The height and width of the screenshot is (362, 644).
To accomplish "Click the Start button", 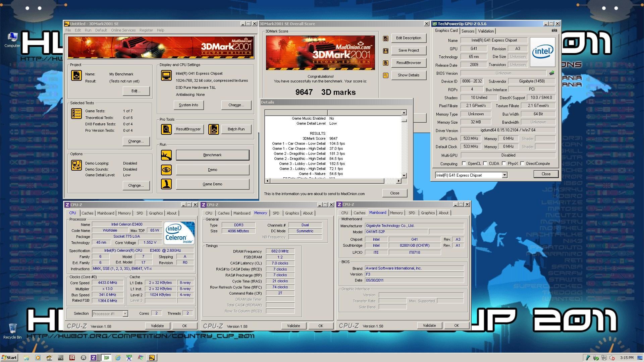I will 9,358.
